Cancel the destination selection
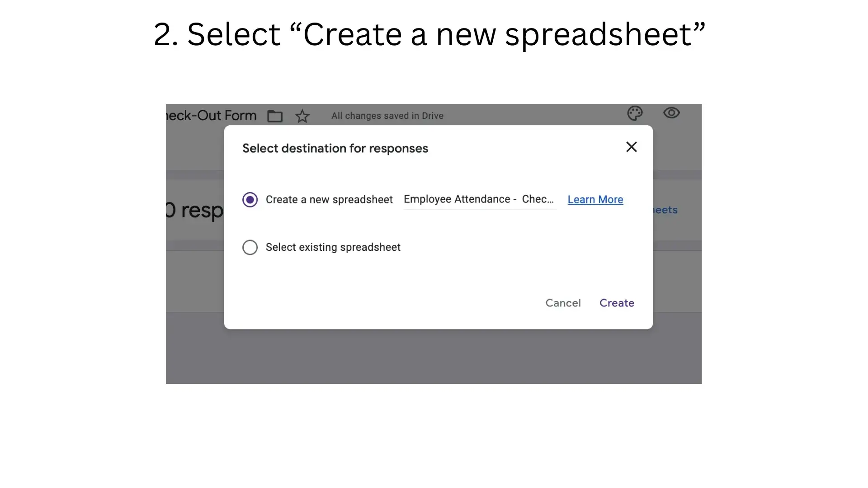The image size is (868, 488). [563, 303]
